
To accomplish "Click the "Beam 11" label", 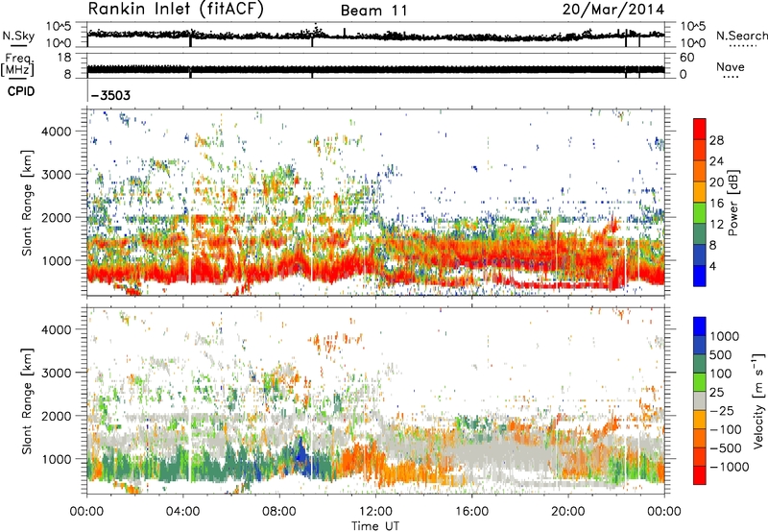I will [374, 11].
